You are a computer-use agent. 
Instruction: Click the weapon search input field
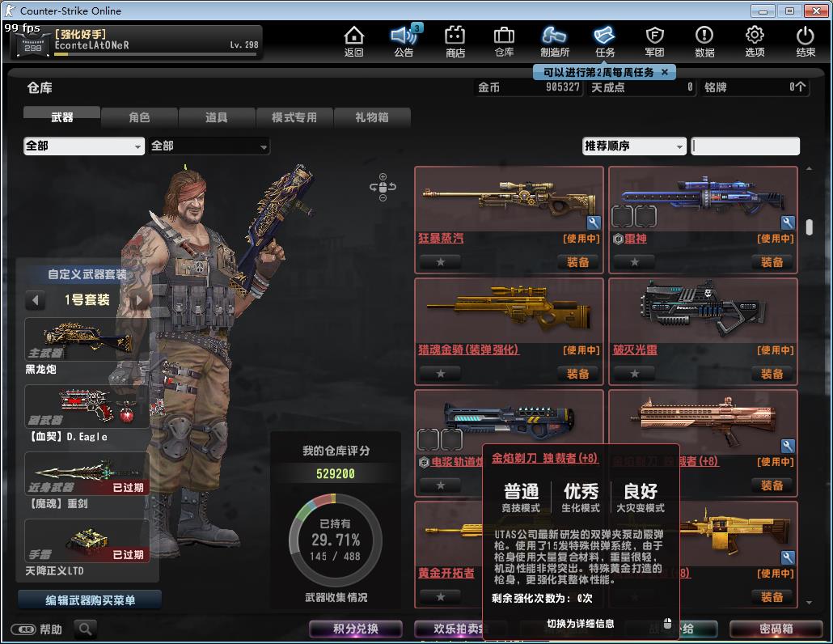pyautogui.click(x=746, y=146)
